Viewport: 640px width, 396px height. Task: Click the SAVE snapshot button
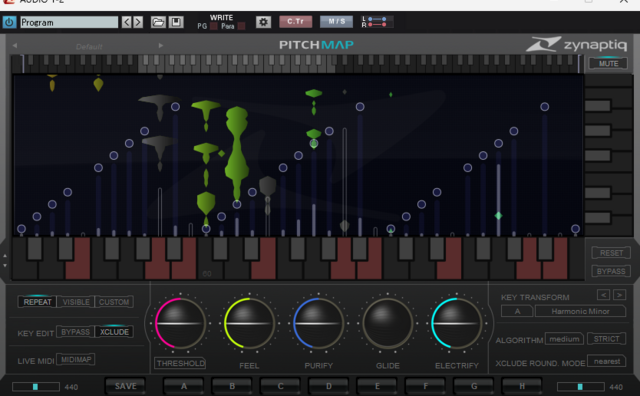[125, 386]
